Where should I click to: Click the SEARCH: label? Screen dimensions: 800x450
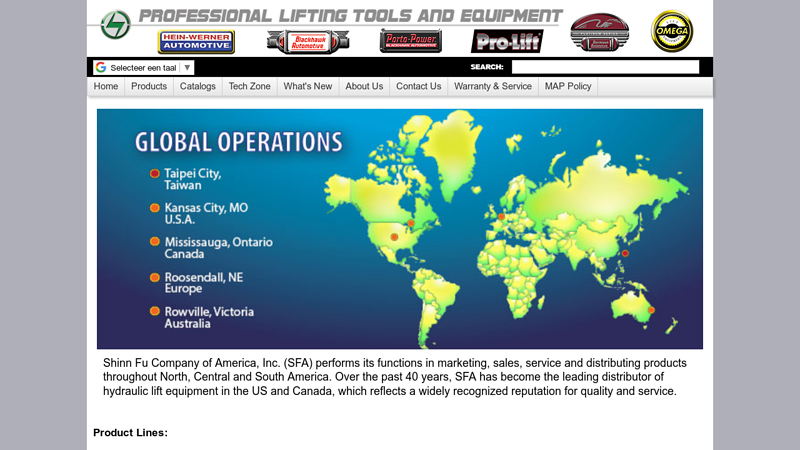tap(487, 67)
